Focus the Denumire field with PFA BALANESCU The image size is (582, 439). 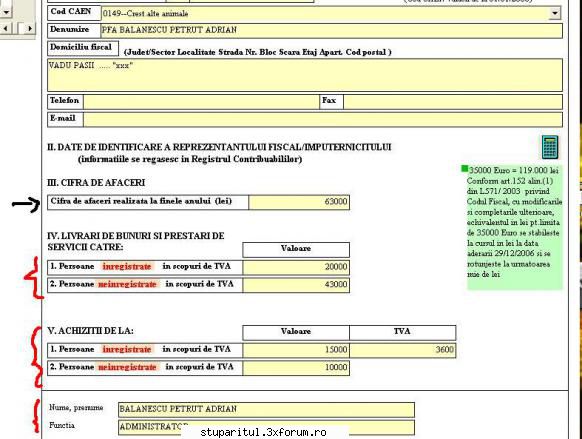331,30
